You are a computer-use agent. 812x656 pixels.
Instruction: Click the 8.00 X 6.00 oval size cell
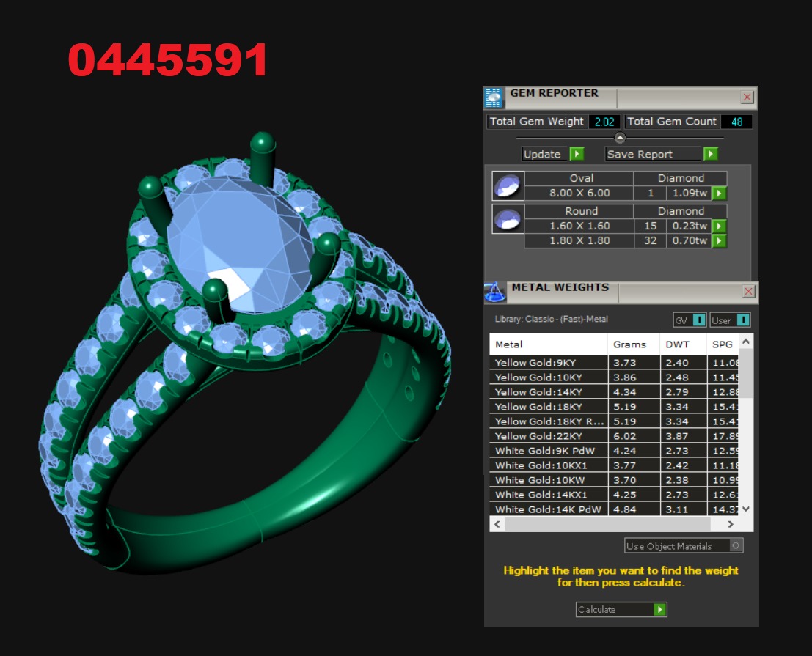579,193
